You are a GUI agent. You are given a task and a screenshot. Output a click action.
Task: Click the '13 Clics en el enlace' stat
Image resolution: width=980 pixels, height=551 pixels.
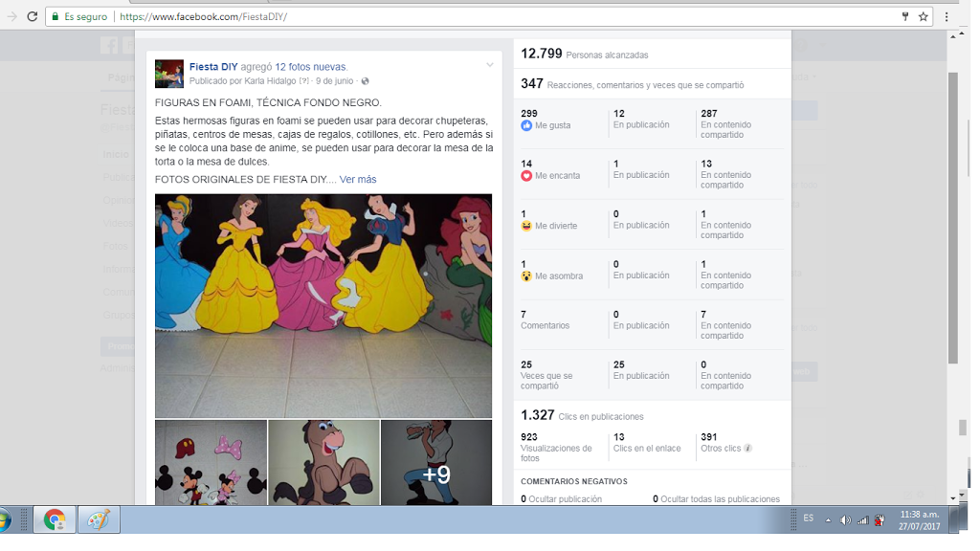647,442
